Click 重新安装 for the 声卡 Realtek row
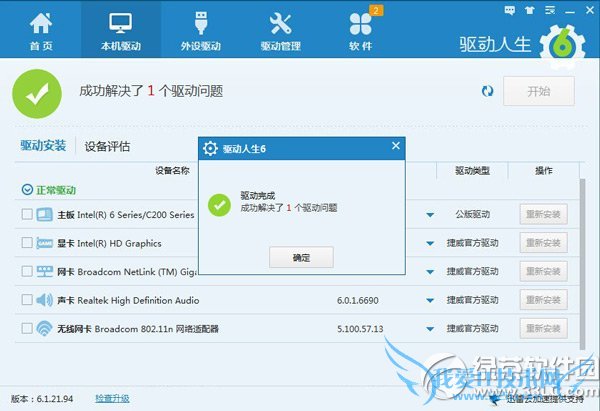 tap(543, 300)
